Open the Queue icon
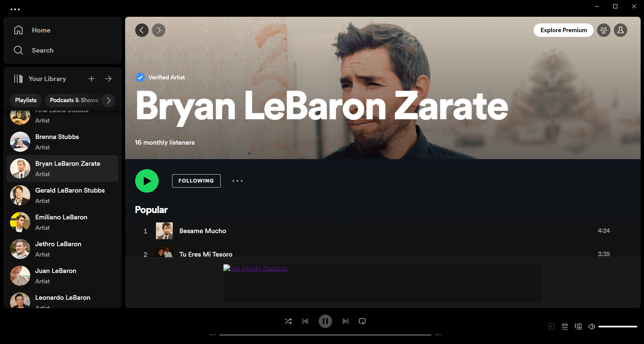 [x=565, y=327]
